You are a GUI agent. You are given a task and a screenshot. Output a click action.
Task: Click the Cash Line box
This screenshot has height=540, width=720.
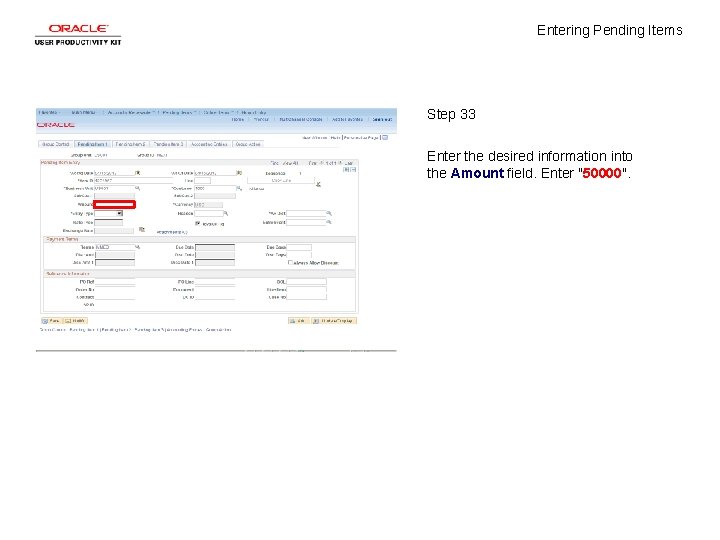tap(281, 180)
